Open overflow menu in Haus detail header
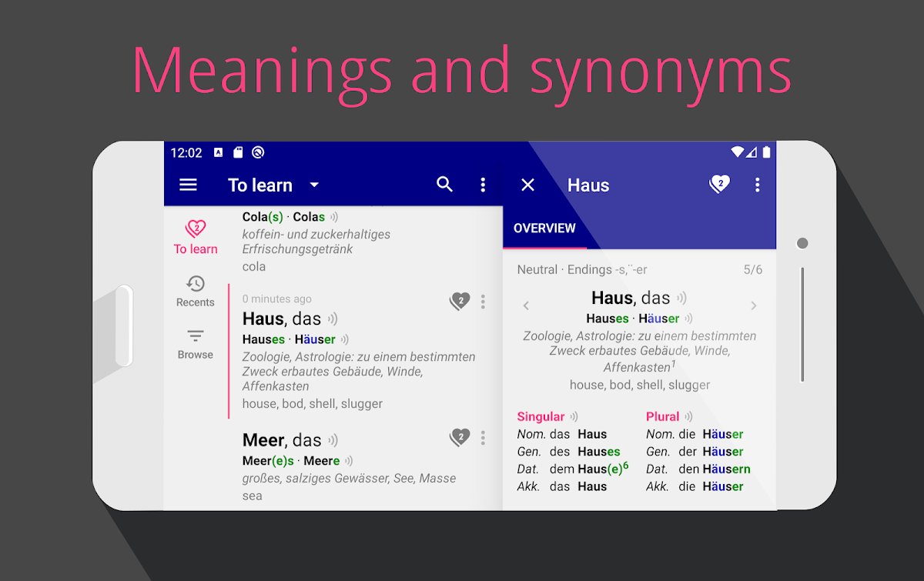This screenshot has height=581, width=924. tap(757, 185)
